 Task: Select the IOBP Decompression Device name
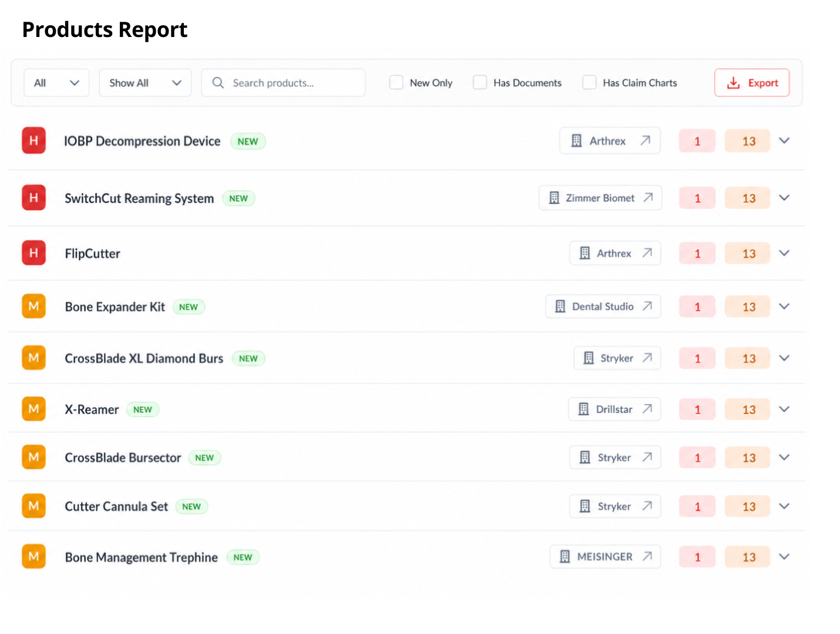142,141
